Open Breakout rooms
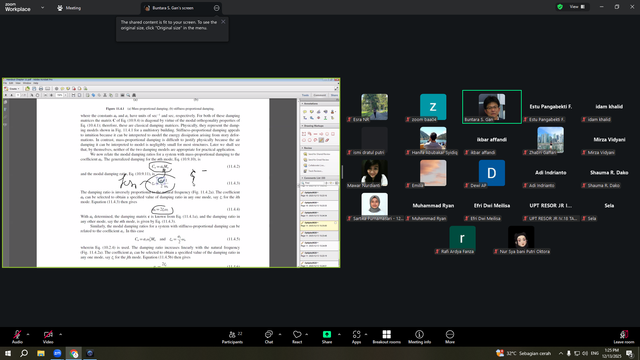The width and height of the screenshot is (640, 360). 387,337
